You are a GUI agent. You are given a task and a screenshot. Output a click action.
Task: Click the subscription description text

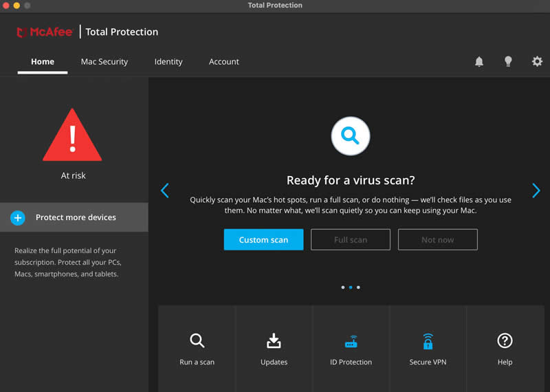coord(67,262)
